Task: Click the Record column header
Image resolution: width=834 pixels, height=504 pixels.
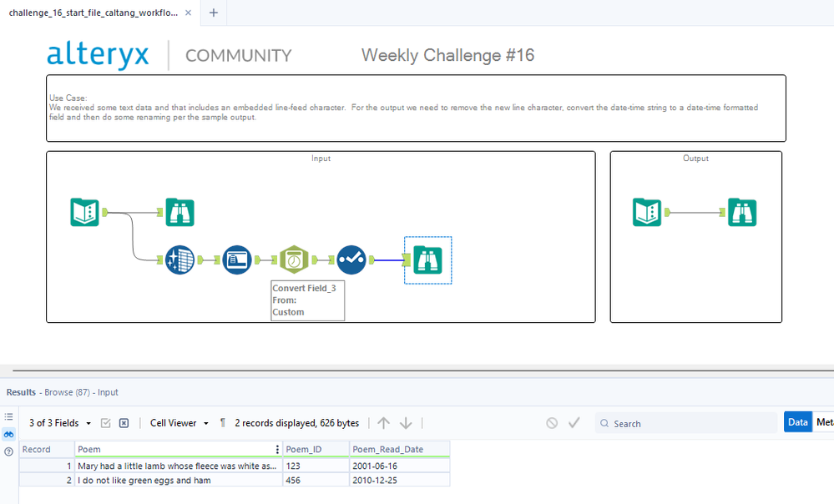Action: (x=47, y=449)
